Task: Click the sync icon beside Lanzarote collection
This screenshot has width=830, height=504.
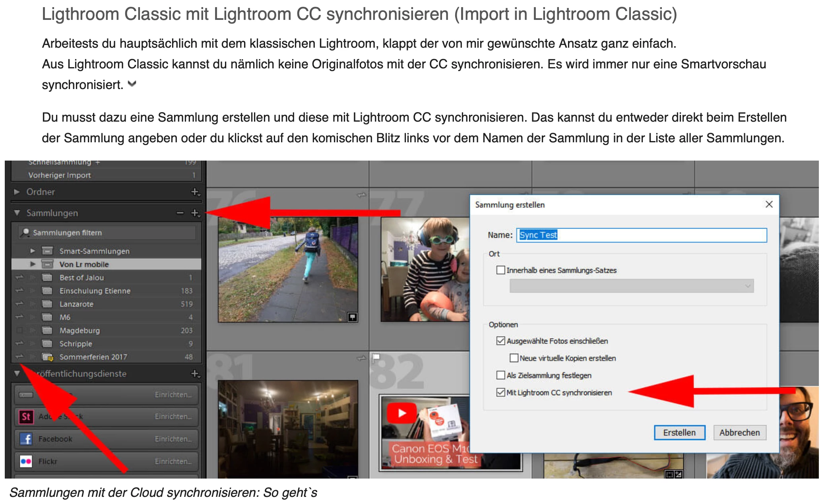Action: point(19,304)
